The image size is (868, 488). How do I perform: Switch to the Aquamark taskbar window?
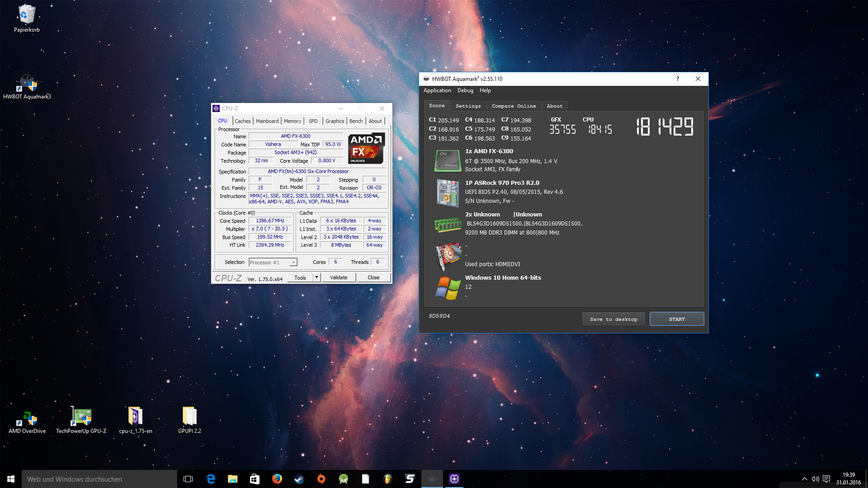pos(432,479)
